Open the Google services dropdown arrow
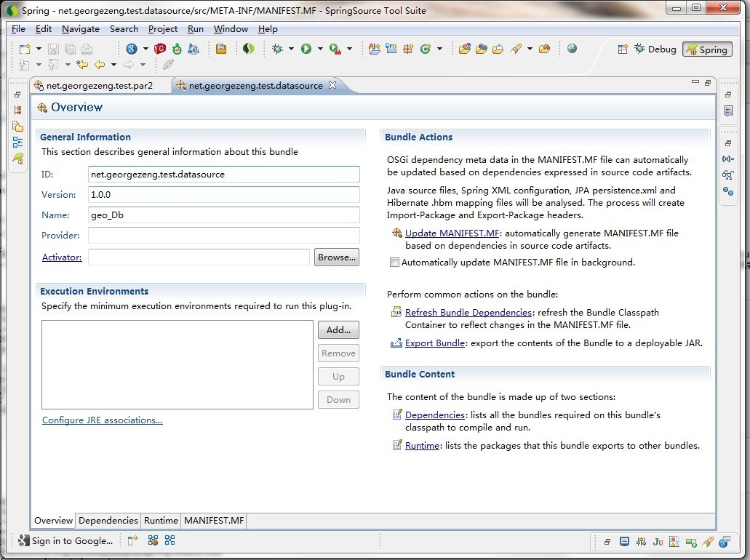 [x=145, y=49]
